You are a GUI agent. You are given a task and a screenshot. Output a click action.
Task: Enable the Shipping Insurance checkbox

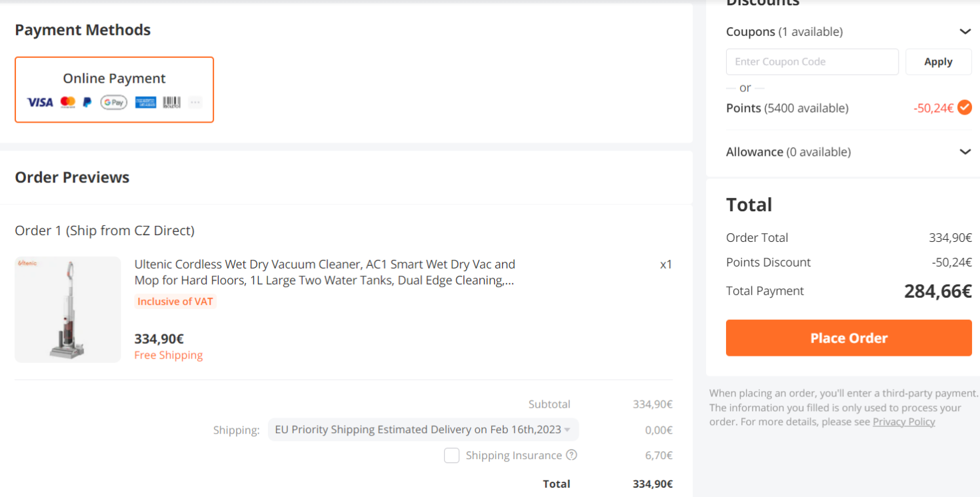coord(452,456)
